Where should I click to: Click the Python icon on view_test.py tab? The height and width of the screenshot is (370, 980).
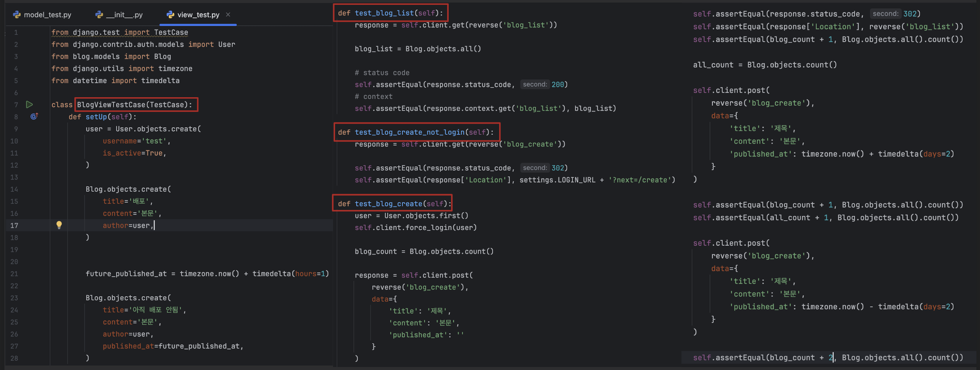[x=171, y=15]
